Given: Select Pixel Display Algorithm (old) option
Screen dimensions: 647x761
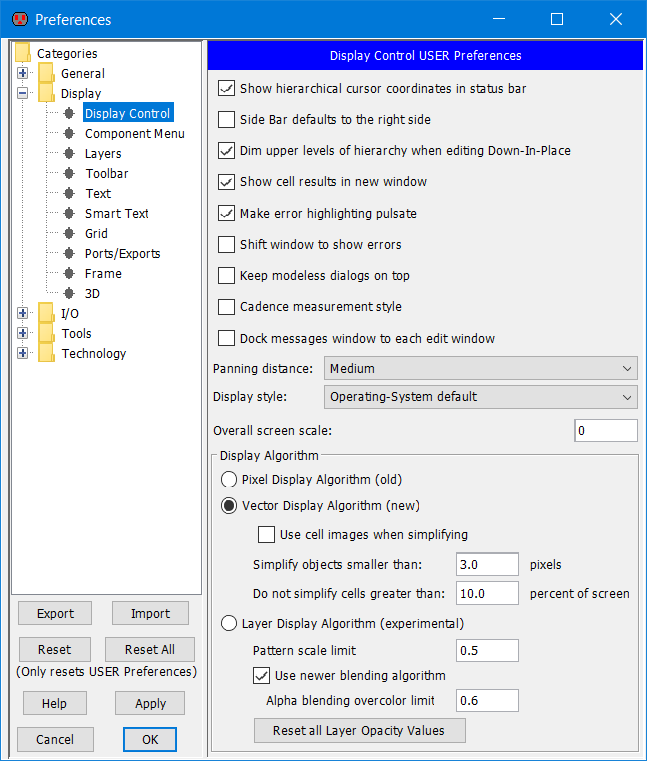Looking at the screenshot, I should [x=229, y=479].
